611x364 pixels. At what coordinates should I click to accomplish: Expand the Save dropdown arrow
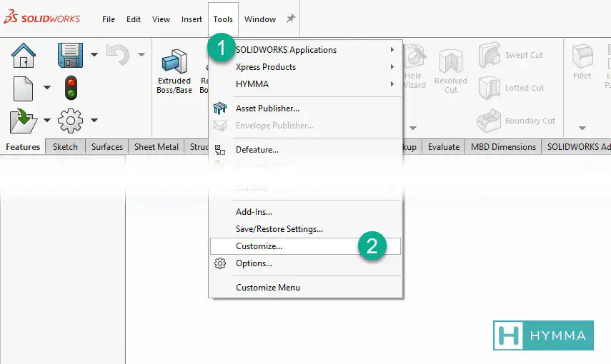(x=94, y=55)
